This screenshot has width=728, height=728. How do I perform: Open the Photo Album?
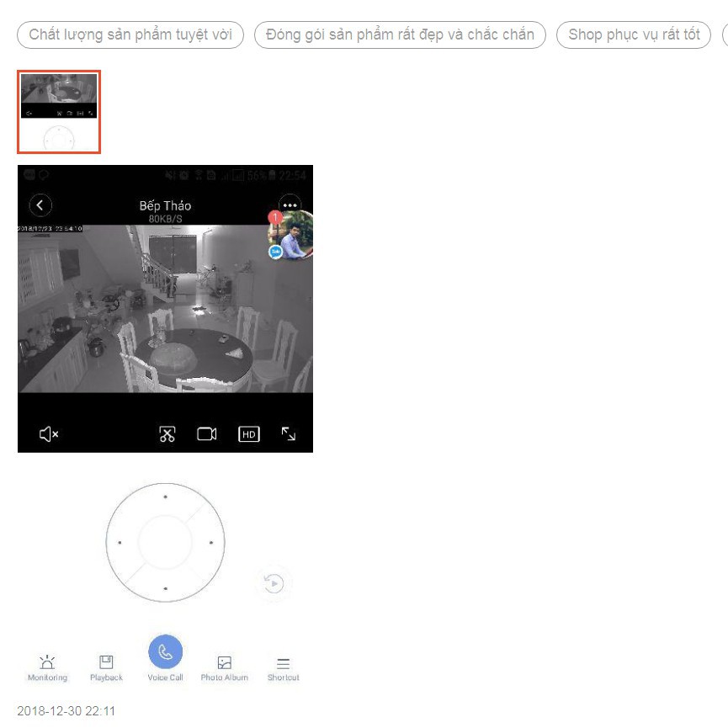[x=224, y=667]
